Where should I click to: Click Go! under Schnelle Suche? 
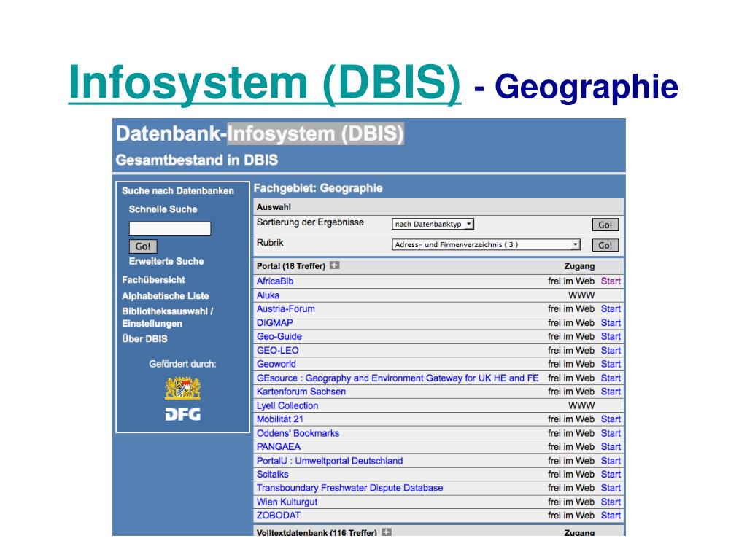click(143, 246)
